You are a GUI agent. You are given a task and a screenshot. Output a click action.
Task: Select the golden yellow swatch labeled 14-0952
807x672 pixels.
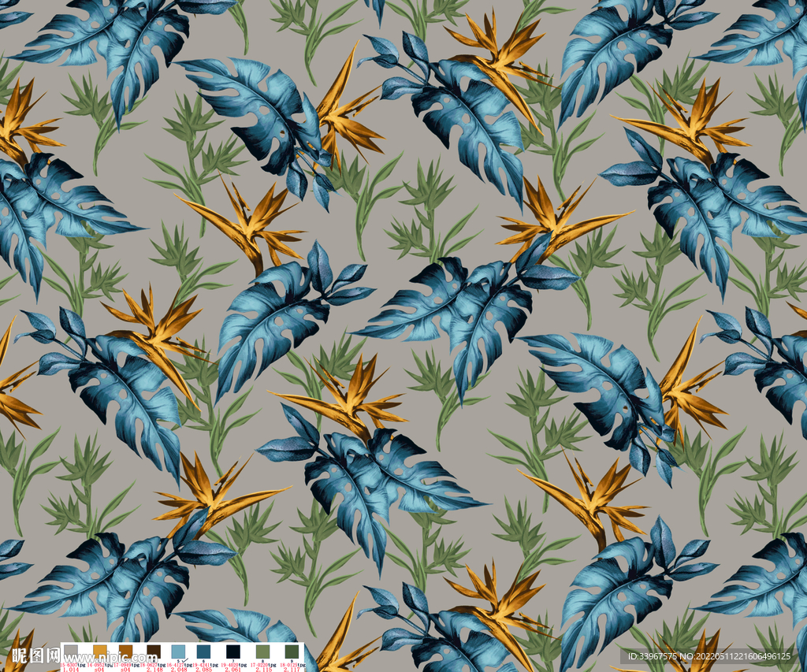click(x=100, y=652)
